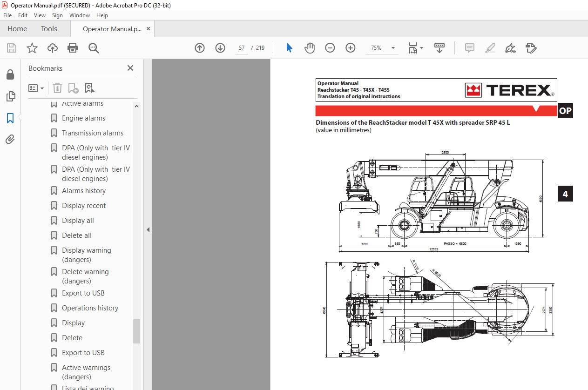Activate the Hand pan tool
588x390 pixels.
[x=310, y=48]
